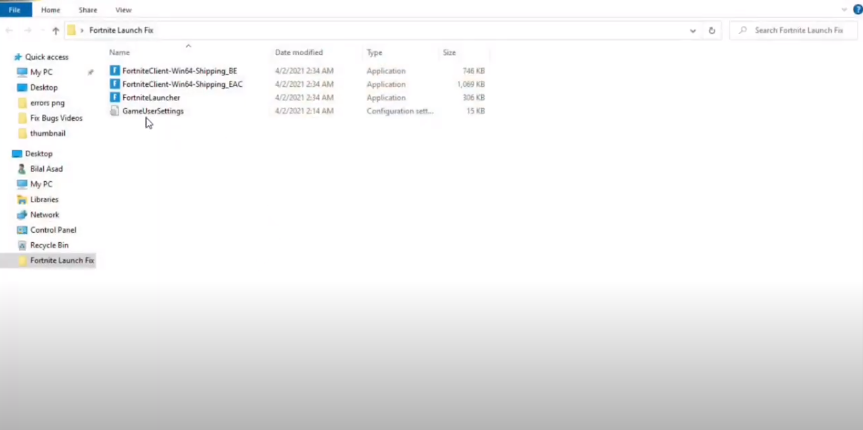Screen dimensions: 863x430
Task: Open the Bilal Asad user folder
Action: pyautogui.click(x=46, y=169)
